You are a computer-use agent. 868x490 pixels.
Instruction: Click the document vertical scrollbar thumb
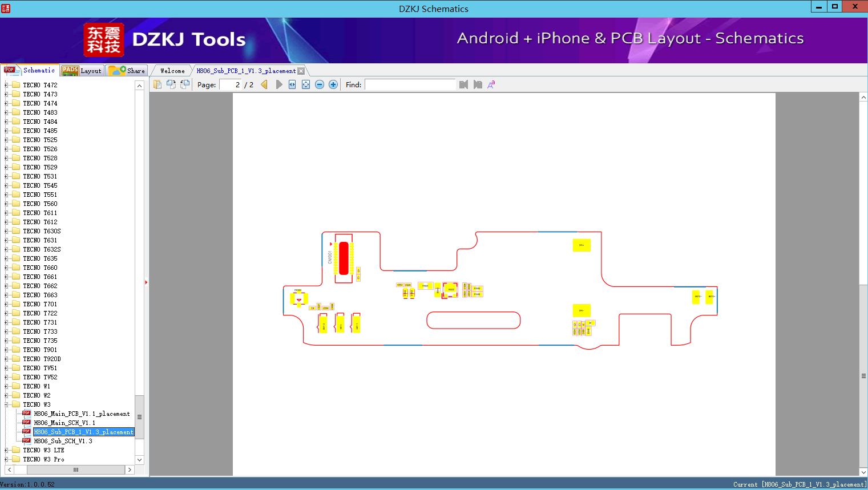pyautogui.click(x=863, y=376)
